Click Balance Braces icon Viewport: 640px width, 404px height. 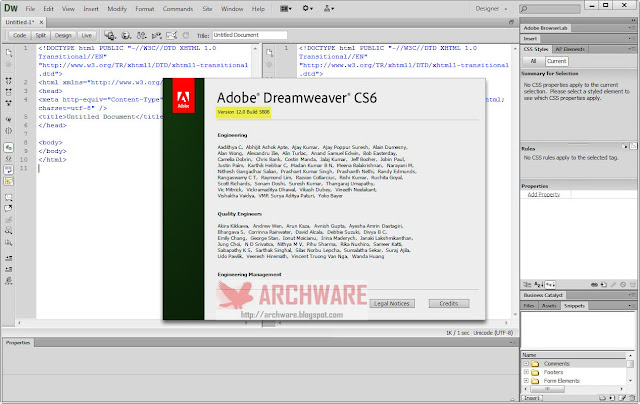pyautogui.click(x=9, y=131)
